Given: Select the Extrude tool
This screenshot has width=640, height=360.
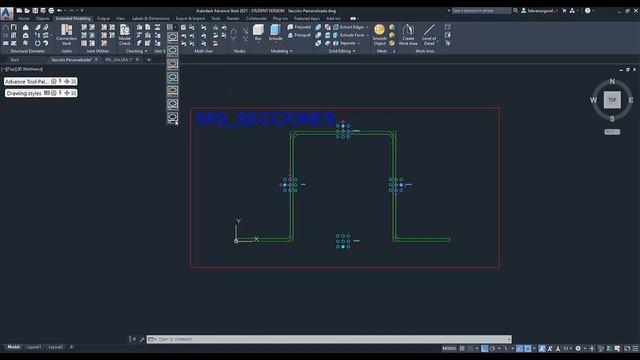Looking at the screenshot, I should pyautogui.click(x=276, y=32).
